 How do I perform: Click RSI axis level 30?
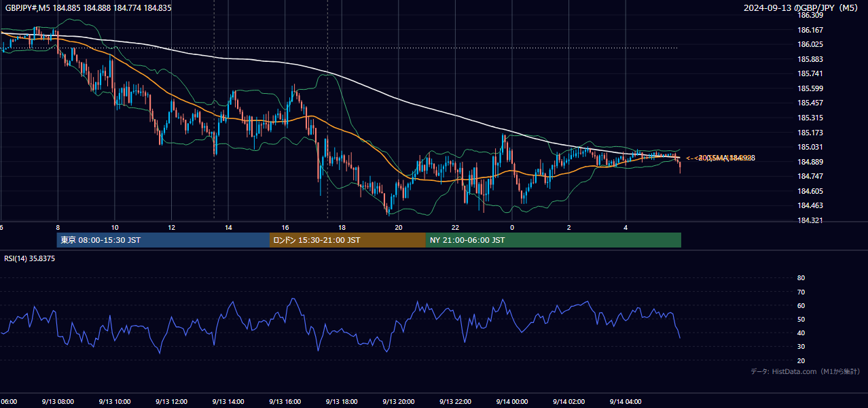tap(801, 347)
